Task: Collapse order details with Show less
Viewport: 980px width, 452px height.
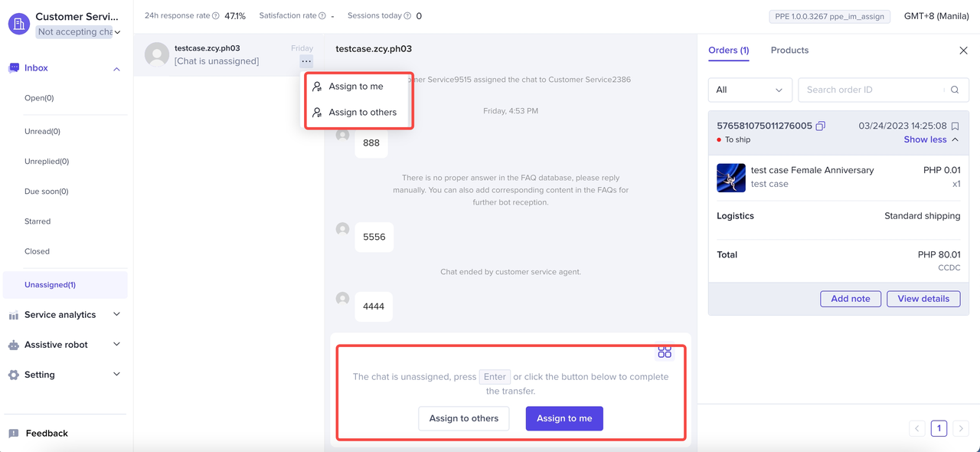Action: (x=930, y=139)
